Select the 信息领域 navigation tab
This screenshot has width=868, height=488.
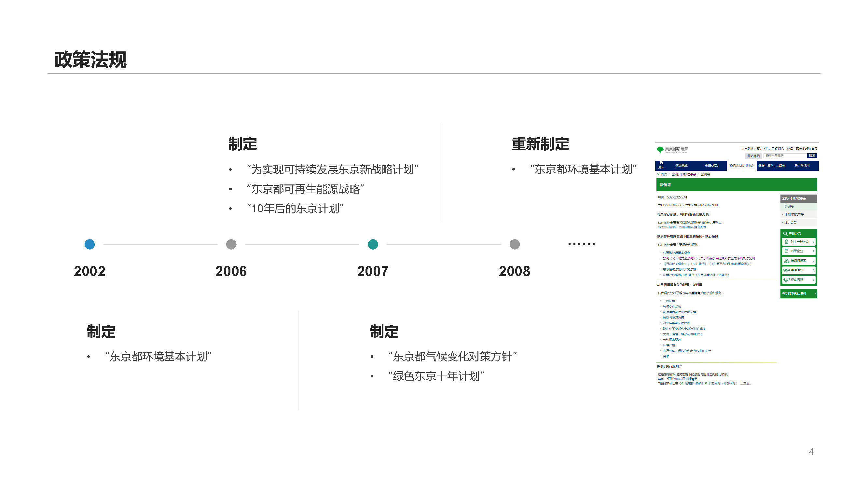(681, 166)
